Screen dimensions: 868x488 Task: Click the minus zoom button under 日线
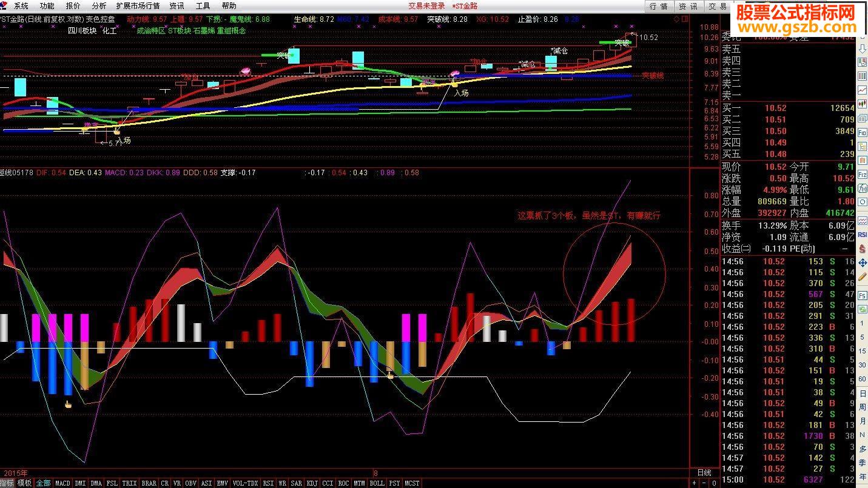(704, 483)
